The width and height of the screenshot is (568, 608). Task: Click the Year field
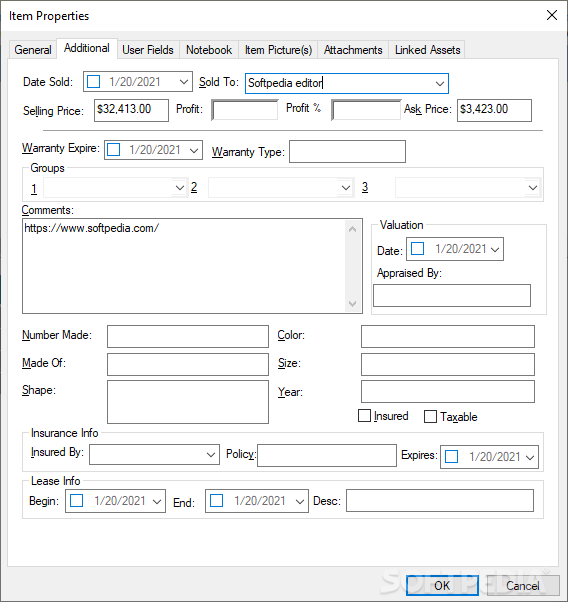tap(448, 392)
